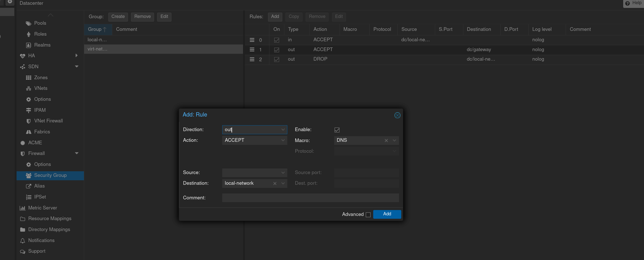Click the Firewall Options gear icon
The width and height of the screenshot is (644, 260).
pyautogui.click(x=28, y=165)
